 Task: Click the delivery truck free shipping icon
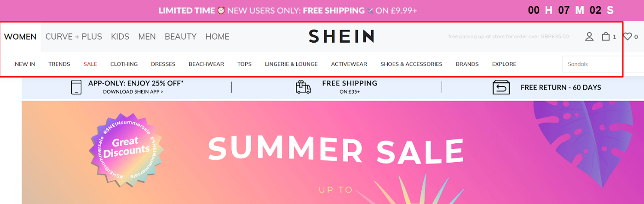point(304,87)
